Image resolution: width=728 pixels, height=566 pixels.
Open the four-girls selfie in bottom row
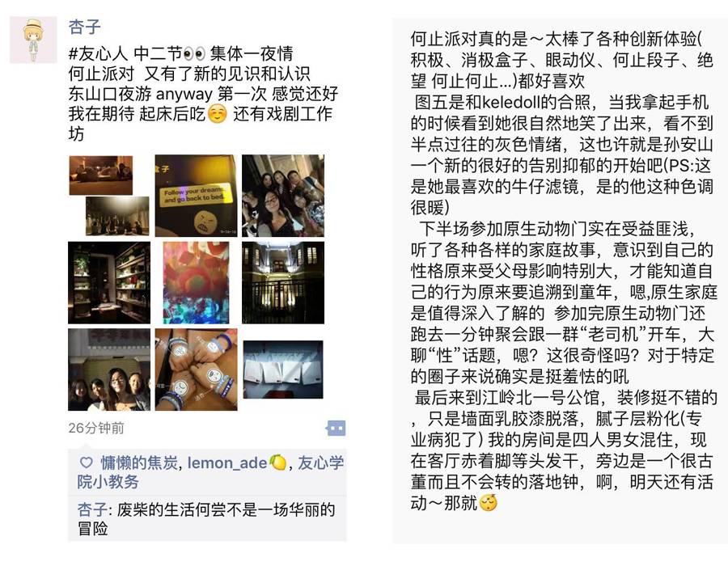(109, 370)
